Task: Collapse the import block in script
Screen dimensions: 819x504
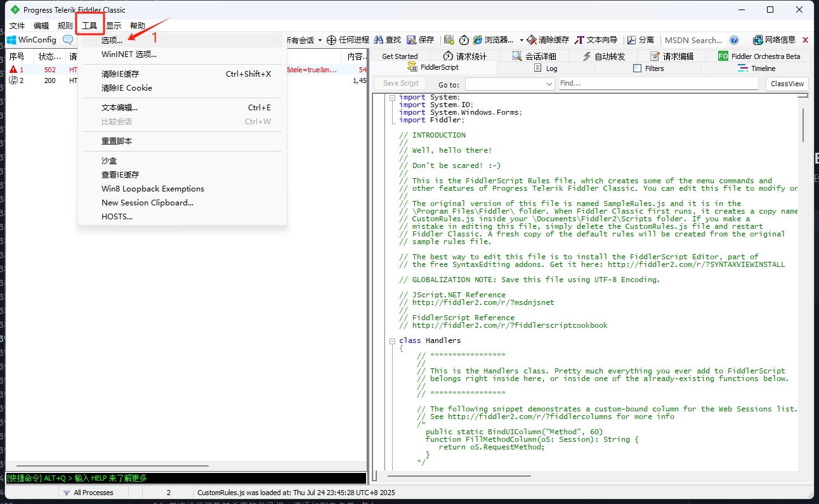Action: 392,98
